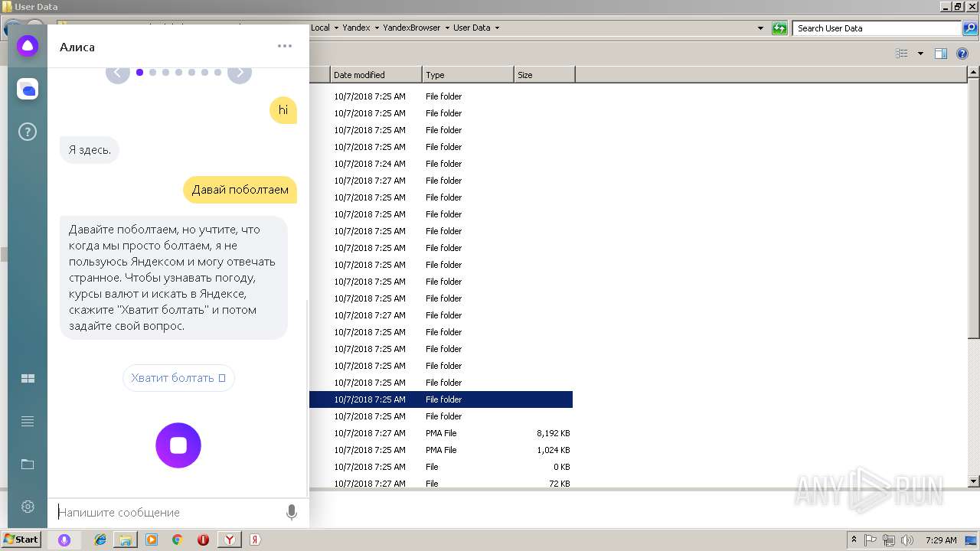
Task: Expand the dropdown arrow after YandexBrowser breadcrumb
Action: (447, 28)
